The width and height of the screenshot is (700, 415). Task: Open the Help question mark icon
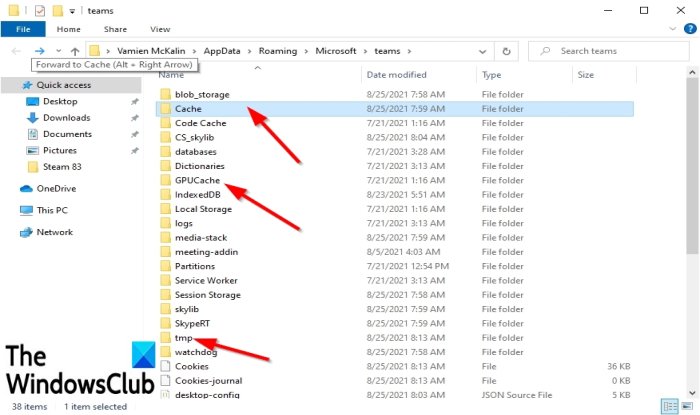pyautogui.click(x=690, y=29)
